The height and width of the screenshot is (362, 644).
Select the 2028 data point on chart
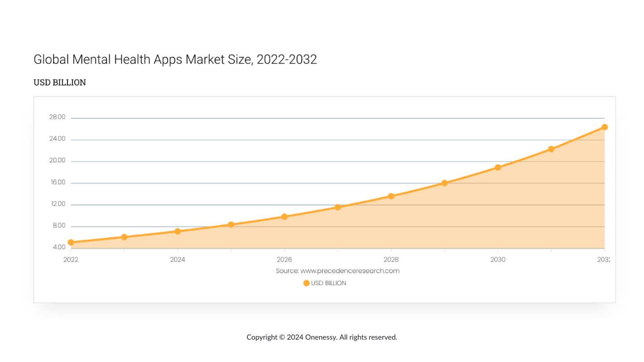[391, 196]
